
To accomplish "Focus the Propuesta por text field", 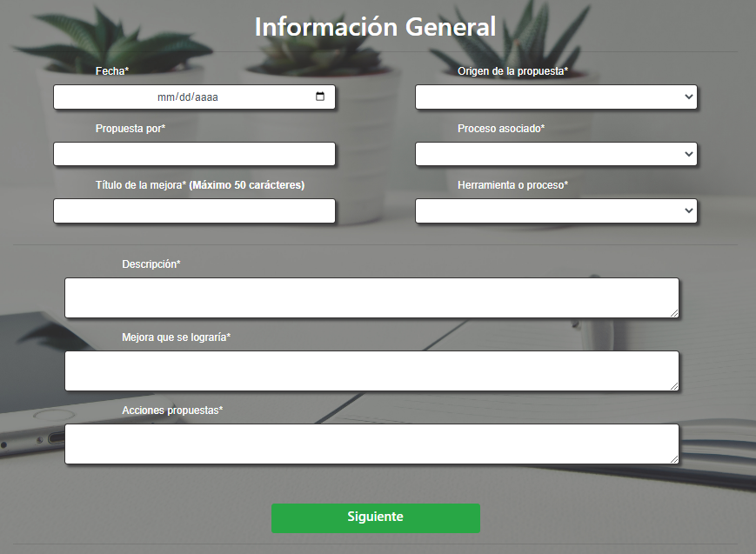I will tap(194, 154).
